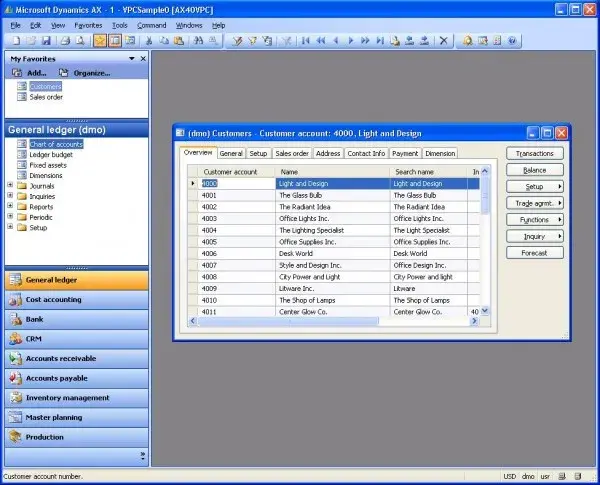Expand the Journals folder tree node
This screenshot has height=485, width=600.
[10, 185]
